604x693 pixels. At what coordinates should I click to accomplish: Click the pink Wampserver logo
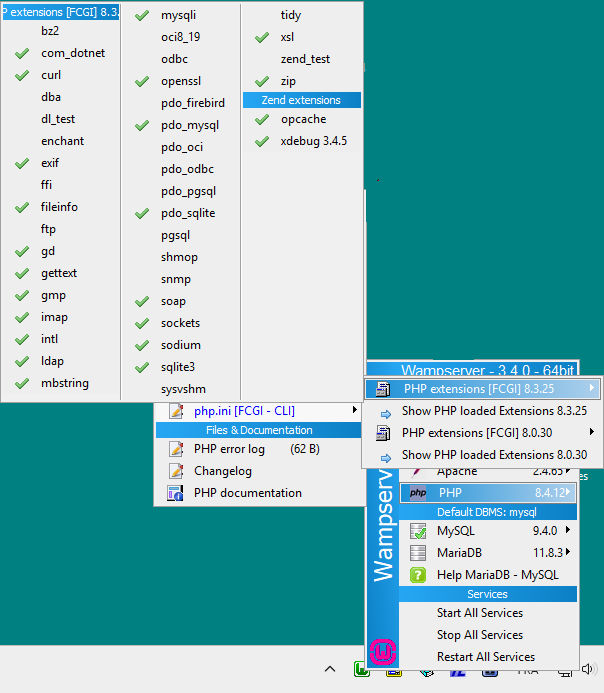(x=383, y=653)
